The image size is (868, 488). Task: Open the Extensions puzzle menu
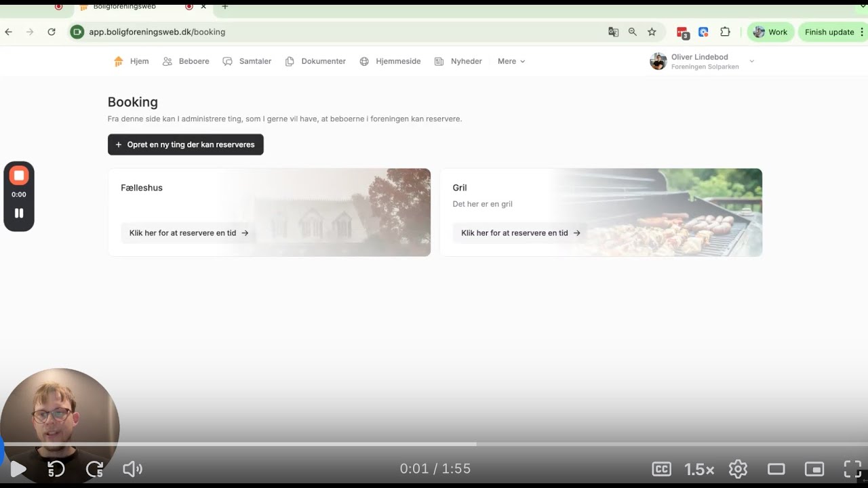(725, 32)
